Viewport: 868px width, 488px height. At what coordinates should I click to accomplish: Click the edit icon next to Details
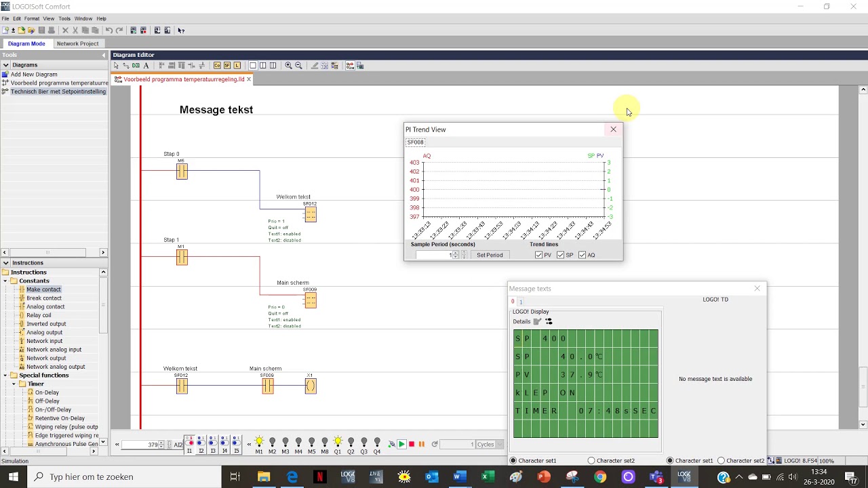pyautogui.click(x=537, y=322)
